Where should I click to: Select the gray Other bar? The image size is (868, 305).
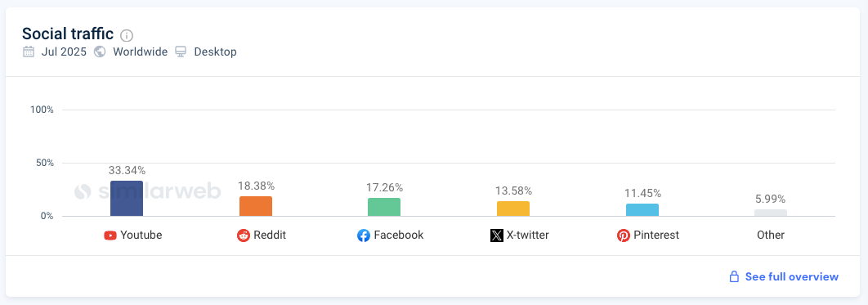click(x=771, y=213)
